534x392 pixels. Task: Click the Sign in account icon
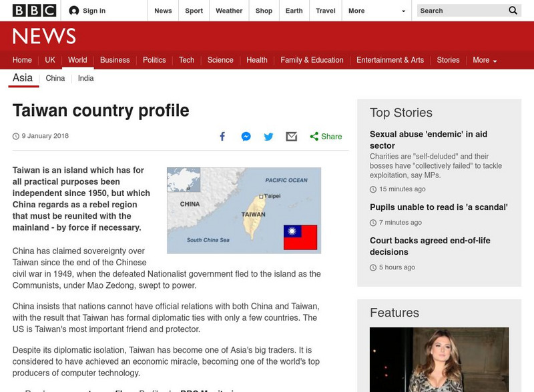pyautogui.click(x=74, y=11)
